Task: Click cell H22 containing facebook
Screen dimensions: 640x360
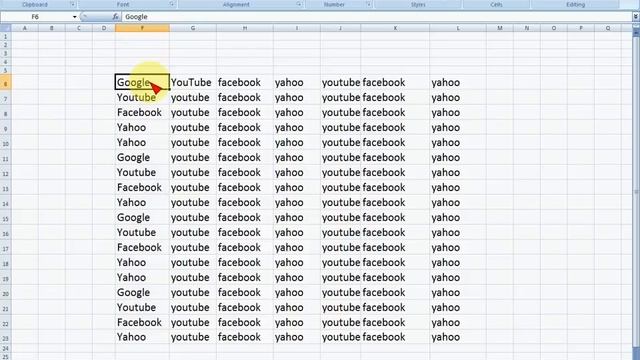Action: point(245,322)
